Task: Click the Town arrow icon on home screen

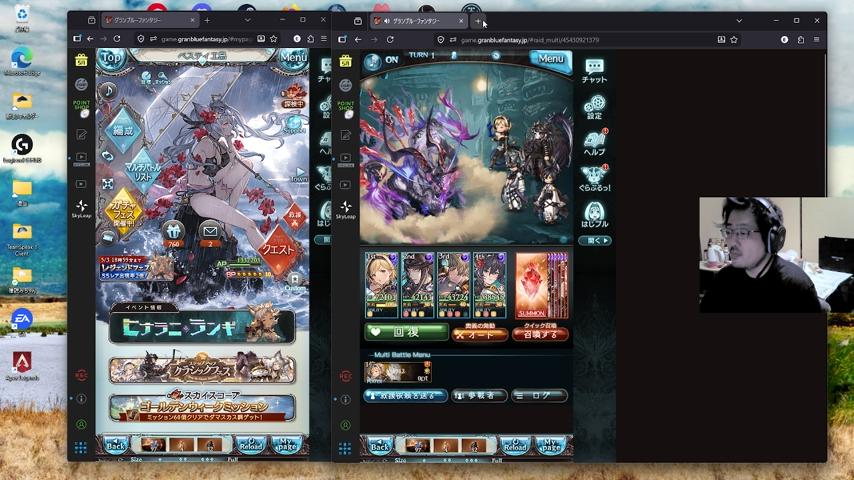Action: point(300,174)
